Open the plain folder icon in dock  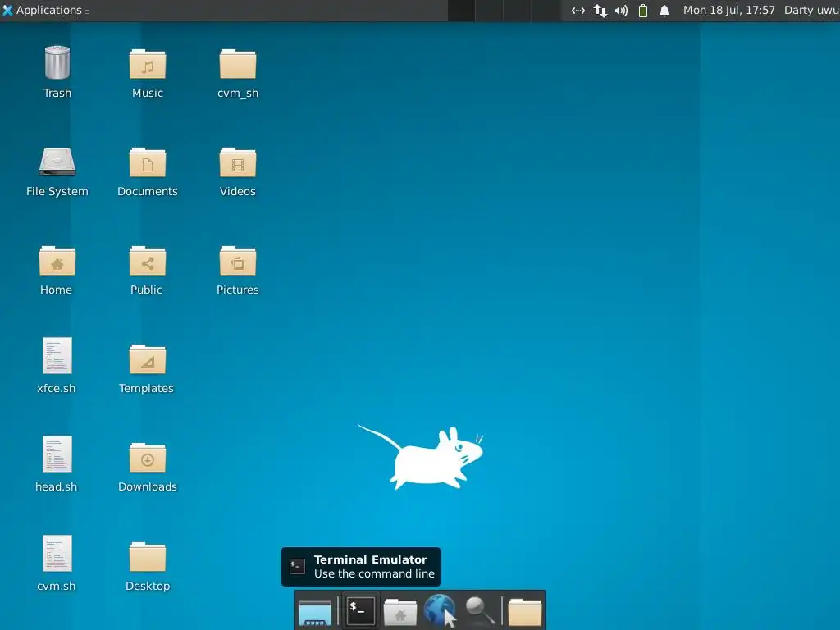[x=524, y=612]
